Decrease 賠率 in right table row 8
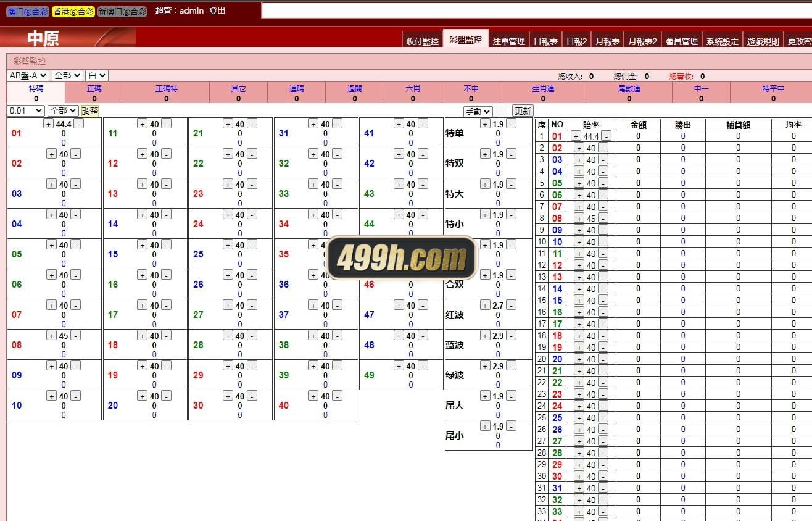The image size is (812, 521). tap(603, 219)
